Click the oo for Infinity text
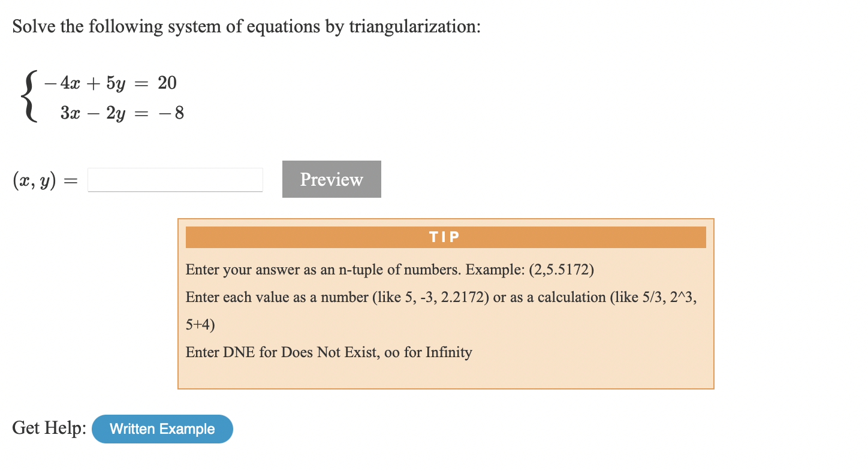 [429, 352]
